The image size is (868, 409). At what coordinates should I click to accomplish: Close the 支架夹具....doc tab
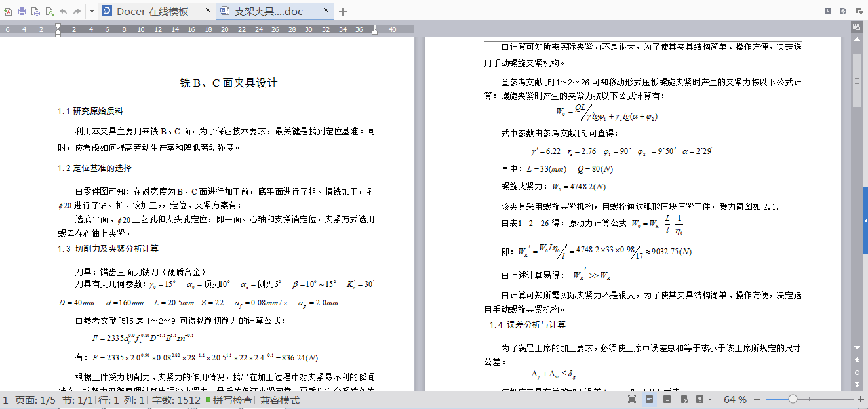[326, 11]
